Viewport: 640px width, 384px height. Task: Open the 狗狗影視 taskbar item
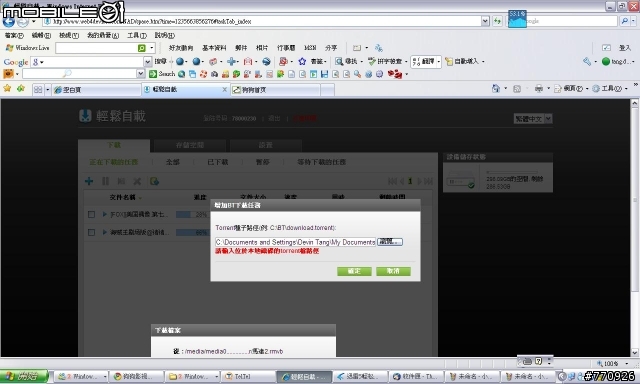click(x=137, y=376)
